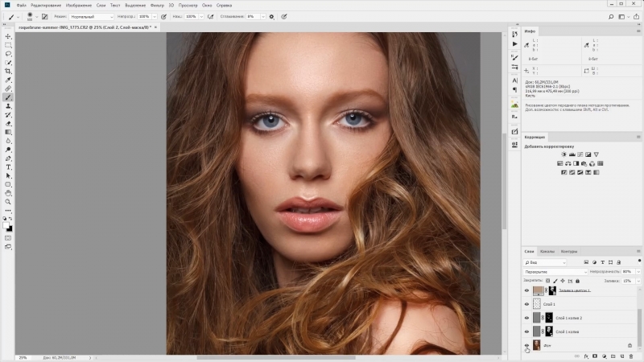
Task: Select the Eraser tool
Action: coord(8,123)
